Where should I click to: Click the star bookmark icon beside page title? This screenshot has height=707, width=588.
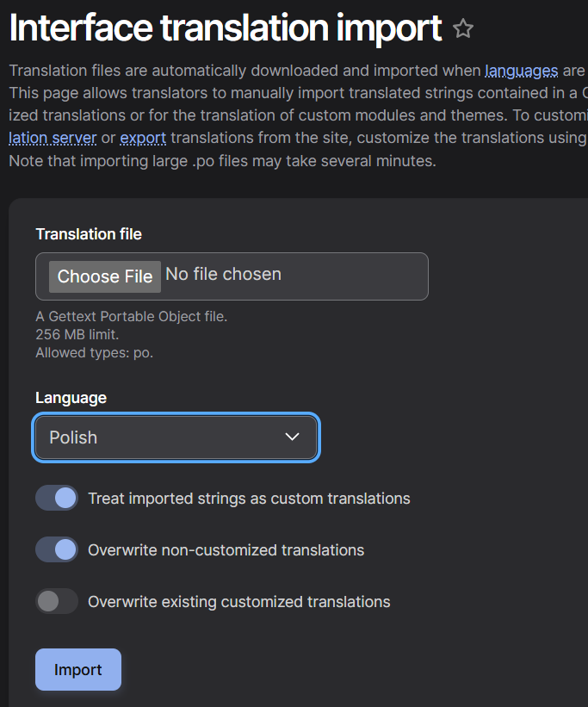point(463,28)
